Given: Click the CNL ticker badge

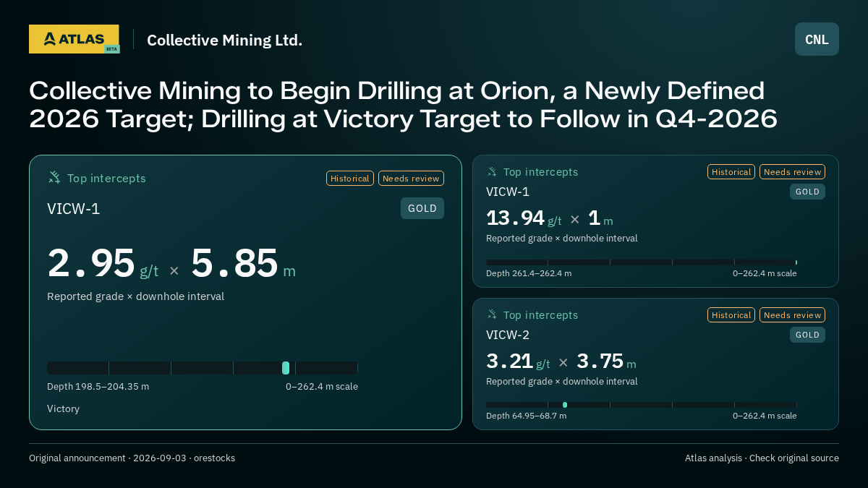Looking at the screenshot, I should pos(817,39).
